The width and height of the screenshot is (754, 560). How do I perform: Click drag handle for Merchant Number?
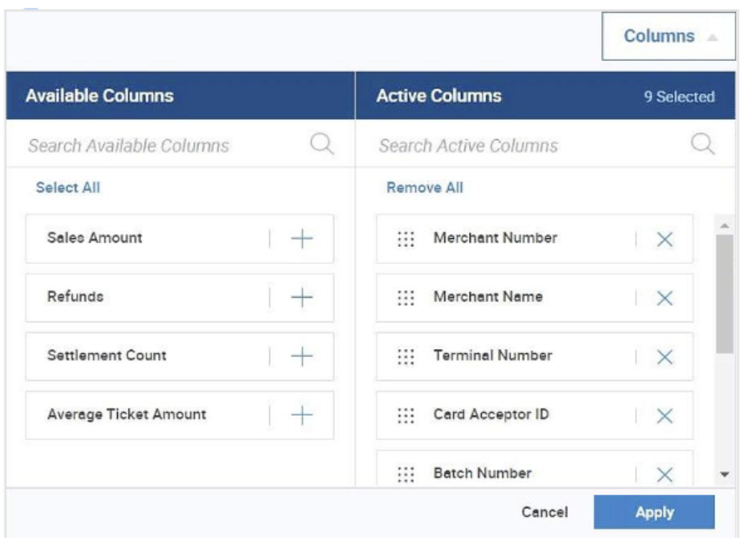click(x=406, y=239)
